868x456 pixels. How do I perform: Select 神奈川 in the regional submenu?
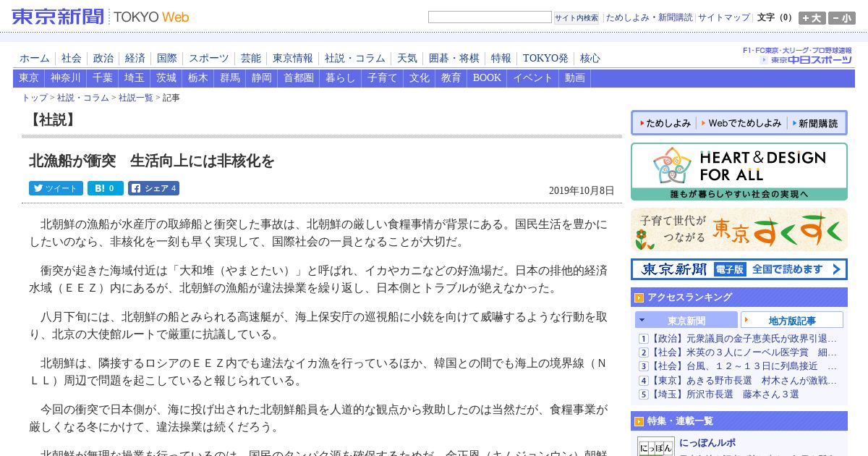(66, 78)
